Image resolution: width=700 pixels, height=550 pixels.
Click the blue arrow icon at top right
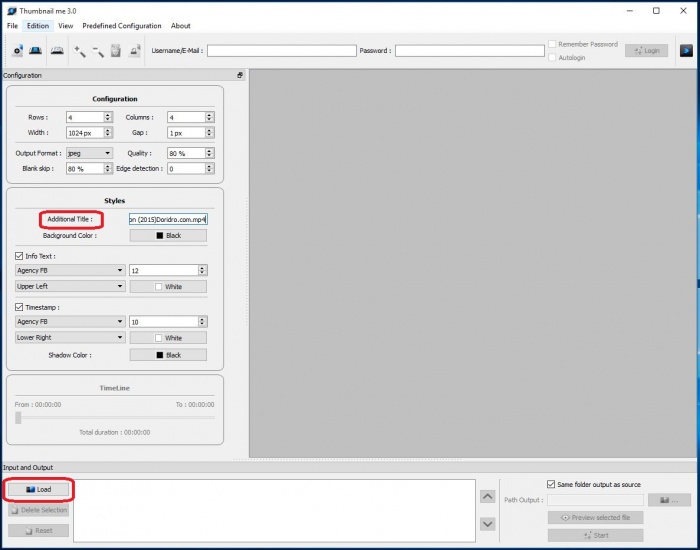[x=686, y=50]
